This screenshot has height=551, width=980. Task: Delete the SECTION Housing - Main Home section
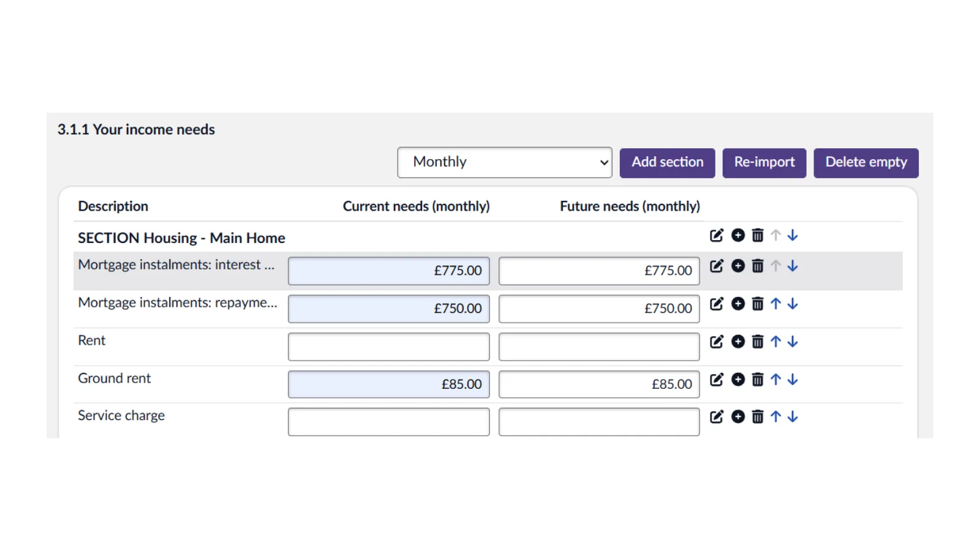(x=758, y=236)
